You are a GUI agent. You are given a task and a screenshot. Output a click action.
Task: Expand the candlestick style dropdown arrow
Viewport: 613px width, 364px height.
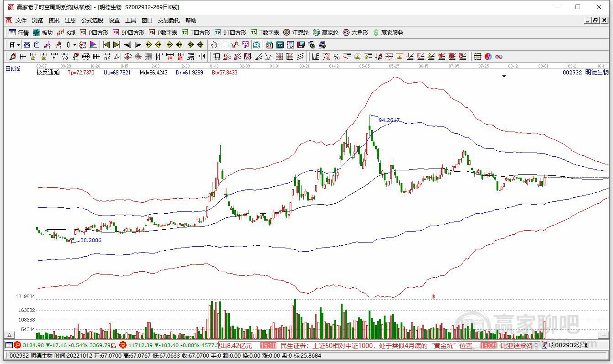(x=74, y=45)
